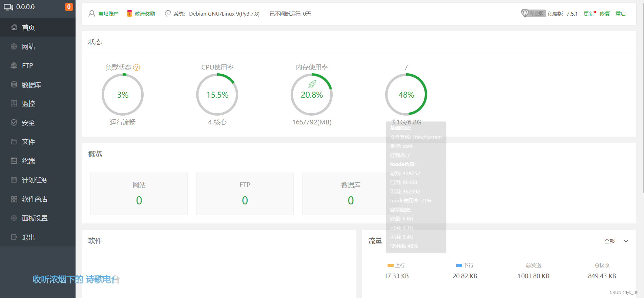Click the 17.33 KB upload value
The height and width of the screenshot is (298, 644).
coord(396,276)
